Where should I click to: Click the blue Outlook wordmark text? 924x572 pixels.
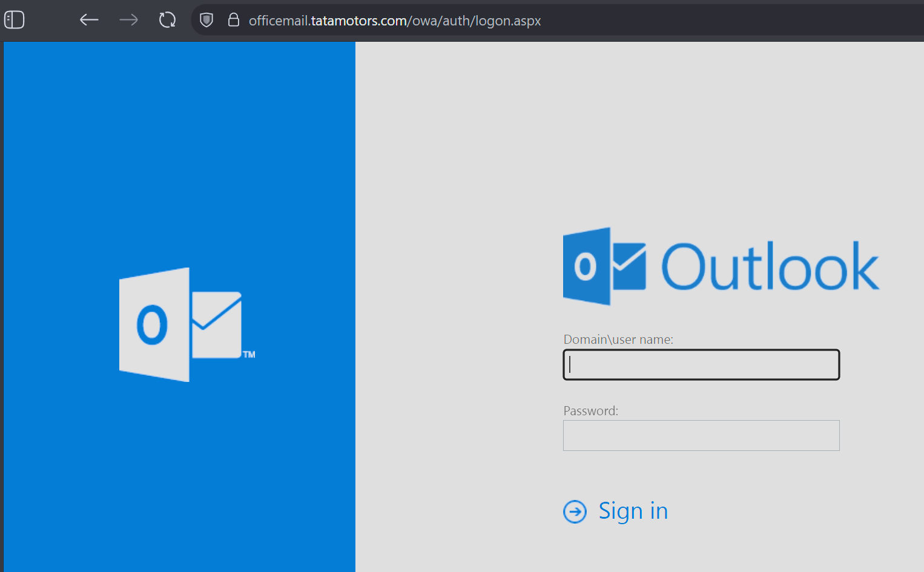pos(770,267)
